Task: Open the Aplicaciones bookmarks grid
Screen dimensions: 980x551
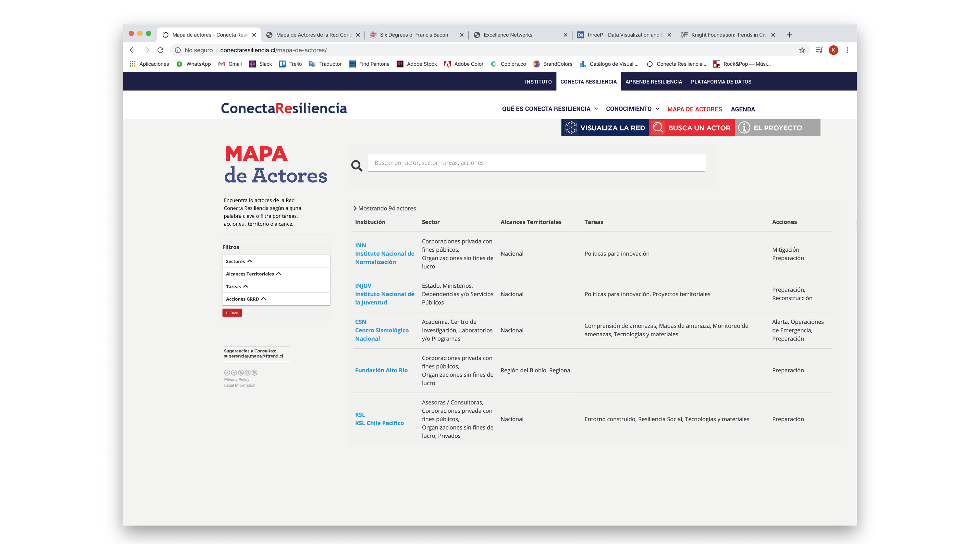Action: 149,64
